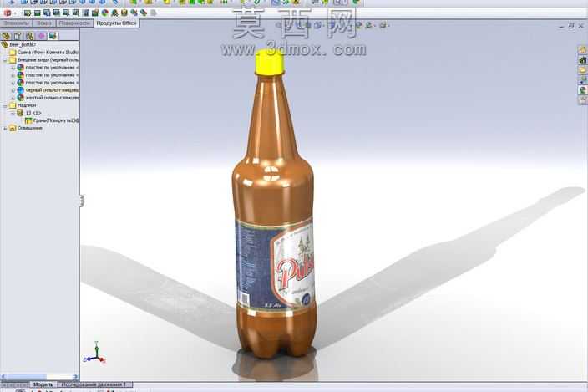Restore the document window using the restore button
588x392 pixels.
(x=571, y=26)
